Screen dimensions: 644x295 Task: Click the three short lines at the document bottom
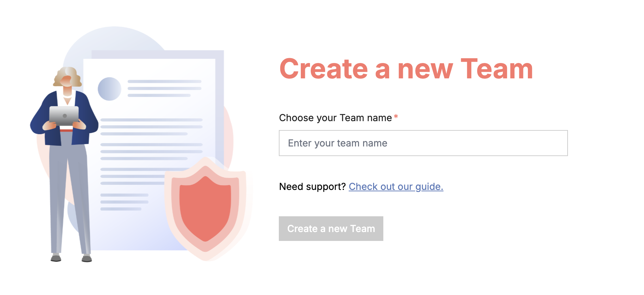pos(124,202)
